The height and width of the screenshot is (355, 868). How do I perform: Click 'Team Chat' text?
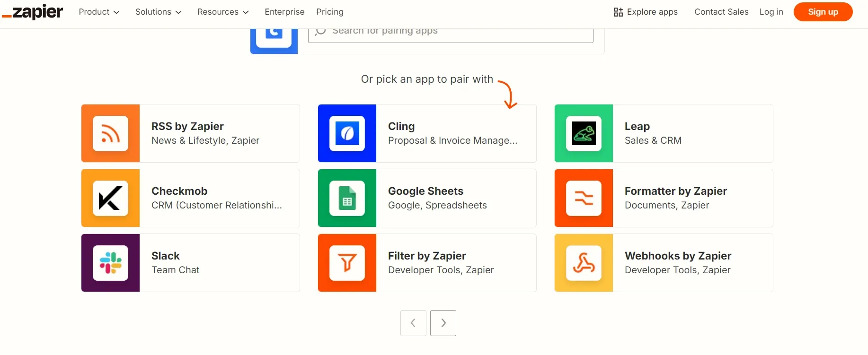tap(176, 270)
